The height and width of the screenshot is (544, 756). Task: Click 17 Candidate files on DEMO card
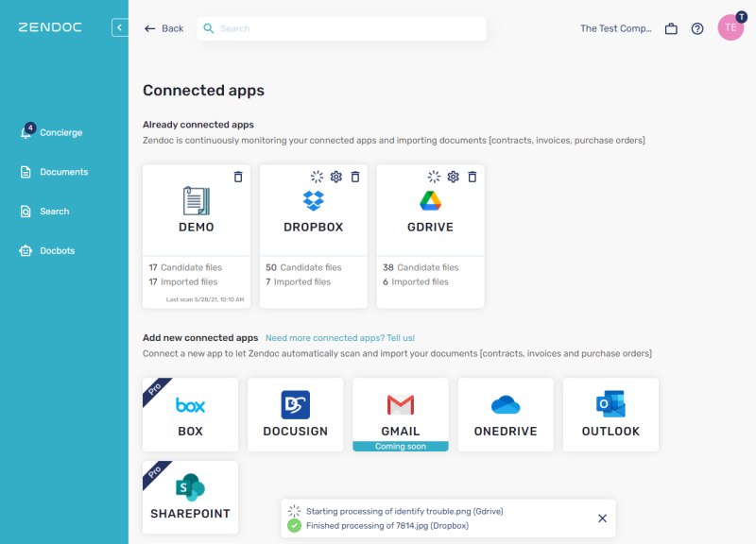[185, 267]
